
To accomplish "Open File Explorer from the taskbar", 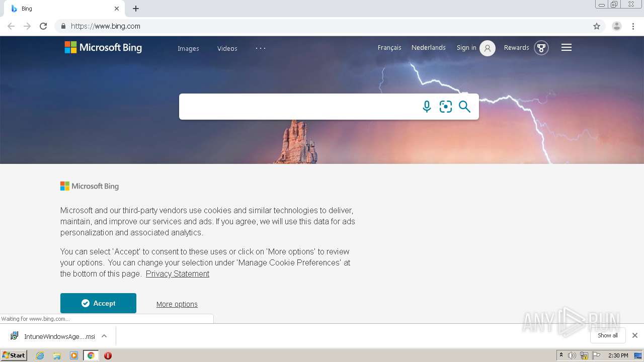I will click(57, 355).
